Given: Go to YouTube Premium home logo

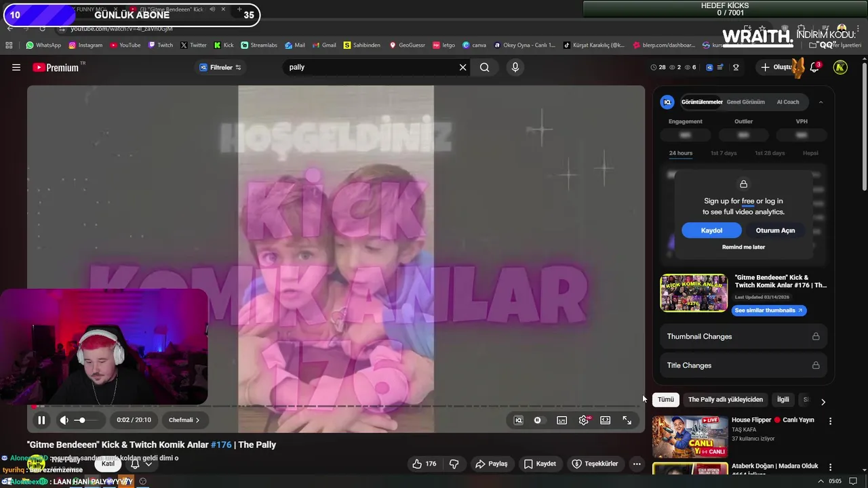Looking at the screenshot, I should 56,67.
